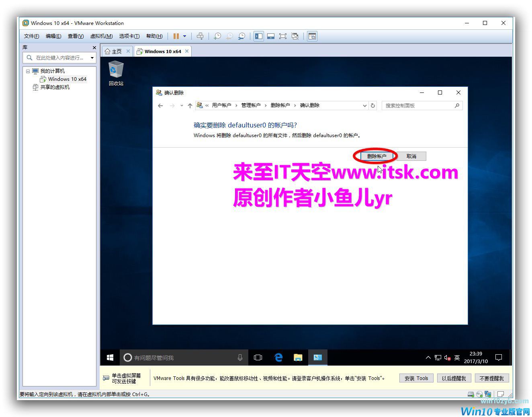The width and height of the screenshot is (532, 417).
Task: Navigate to 删除帐户 breadcrumb
Action: click(280, 105)
